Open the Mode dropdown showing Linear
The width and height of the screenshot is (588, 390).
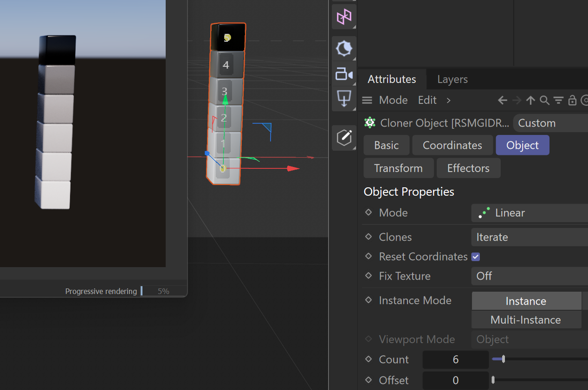pyautogui.click(x=529, y=213)
